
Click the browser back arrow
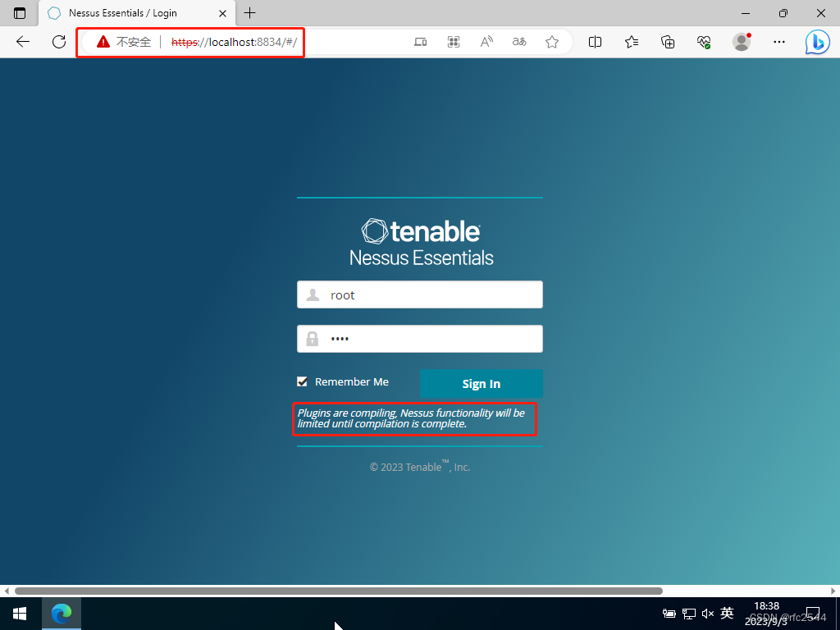tap(22, 42)
